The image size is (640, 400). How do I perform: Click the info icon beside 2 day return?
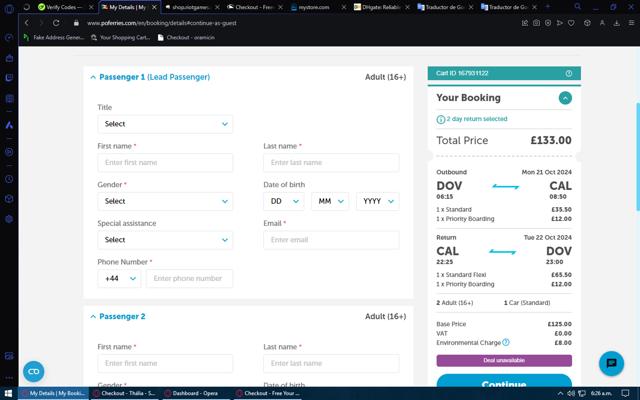click(x=440, y=119)
